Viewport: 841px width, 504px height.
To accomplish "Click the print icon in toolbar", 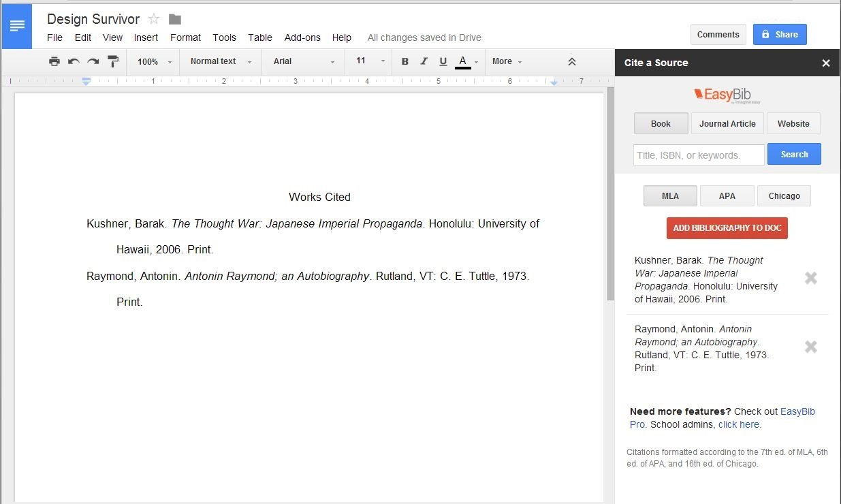I will tap(54, 61).
